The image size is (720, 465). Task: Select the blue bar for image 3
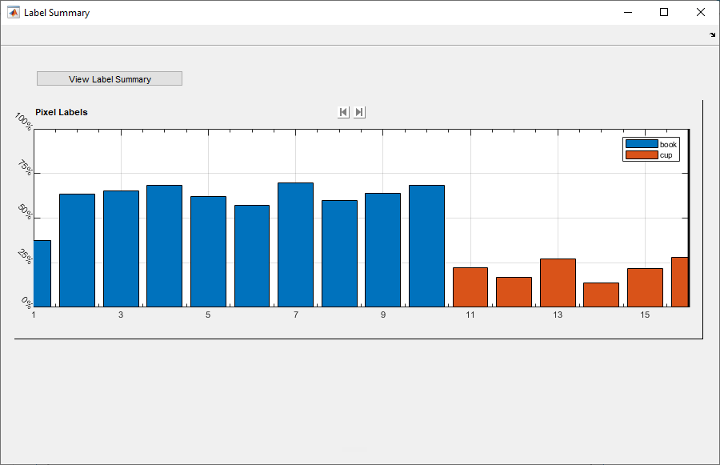[121, 248]
